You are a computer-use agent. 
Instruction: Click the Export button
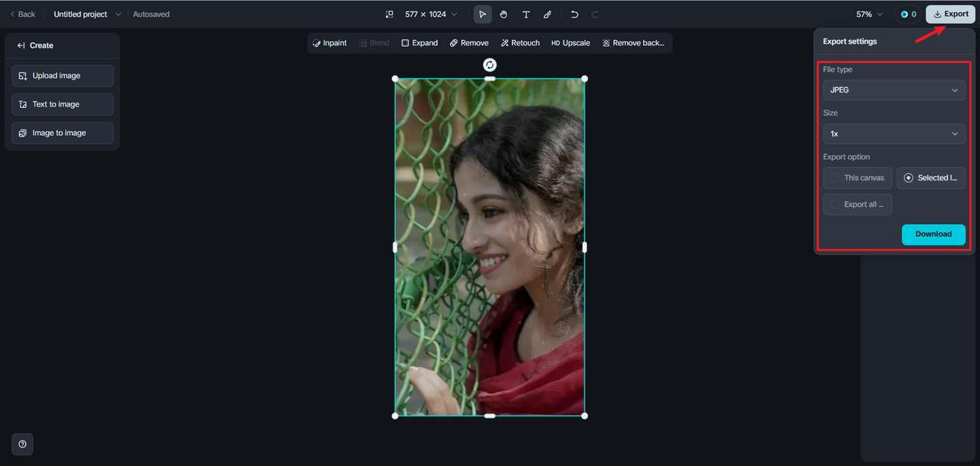point(950,14)
